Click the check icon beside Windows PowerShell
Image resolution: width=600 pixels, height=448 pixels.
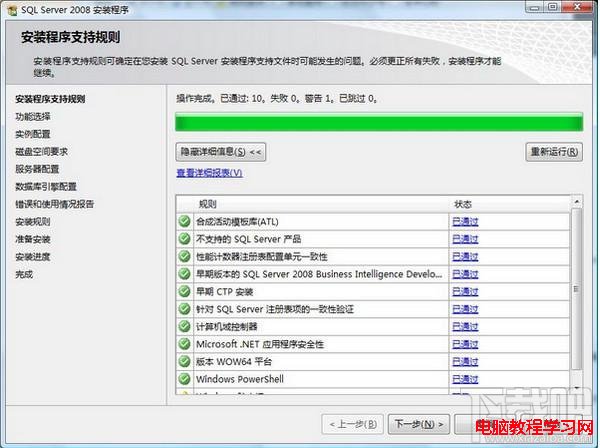tap(184, 379)
